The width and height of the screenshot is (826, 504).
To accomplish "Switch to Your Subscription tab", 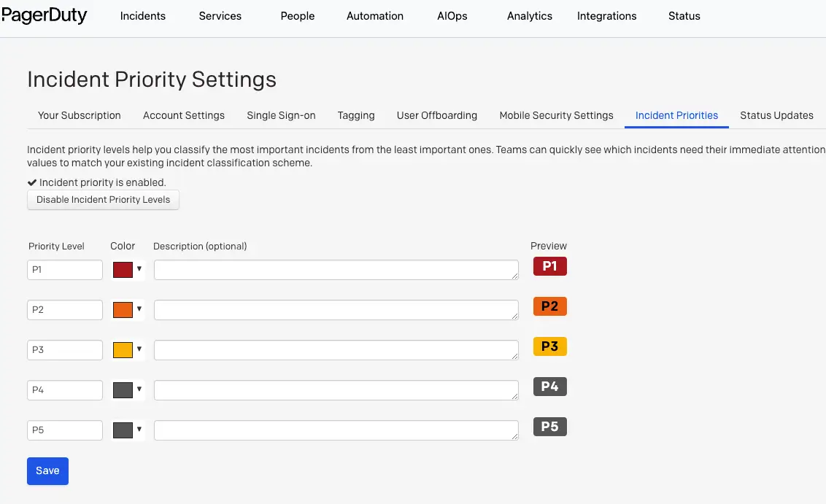I will click(x=79, y=115).
